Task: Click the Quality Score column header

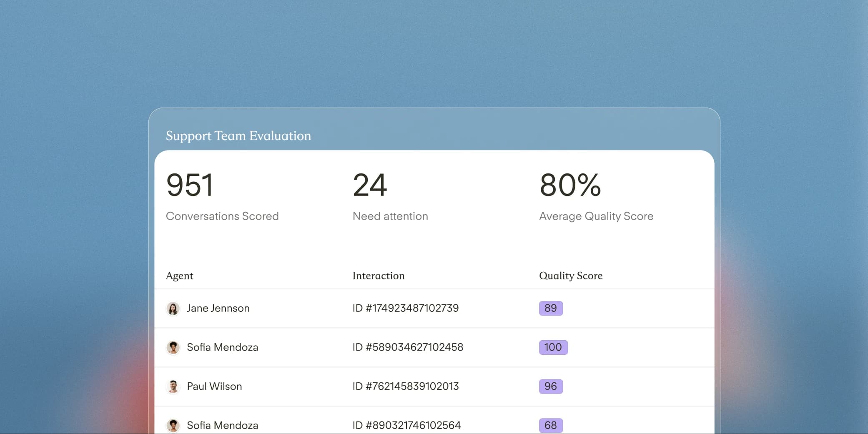Action: [571, 276]
